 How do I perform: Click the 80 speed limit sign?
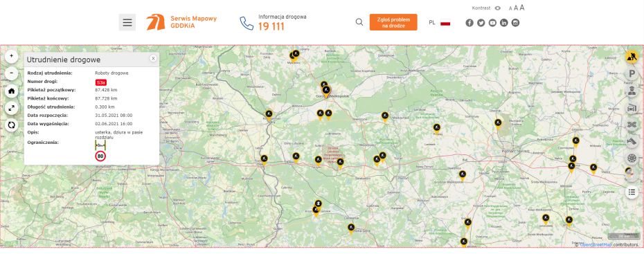tap(100, 156)
